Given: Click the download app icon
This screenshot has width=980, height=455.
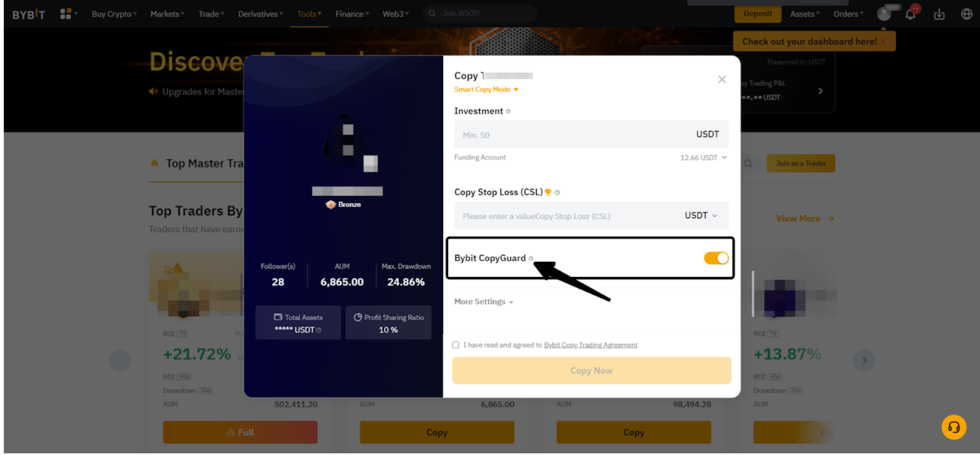Looking at the screenshot, I should pyautogui.click(x=939, y=14).
